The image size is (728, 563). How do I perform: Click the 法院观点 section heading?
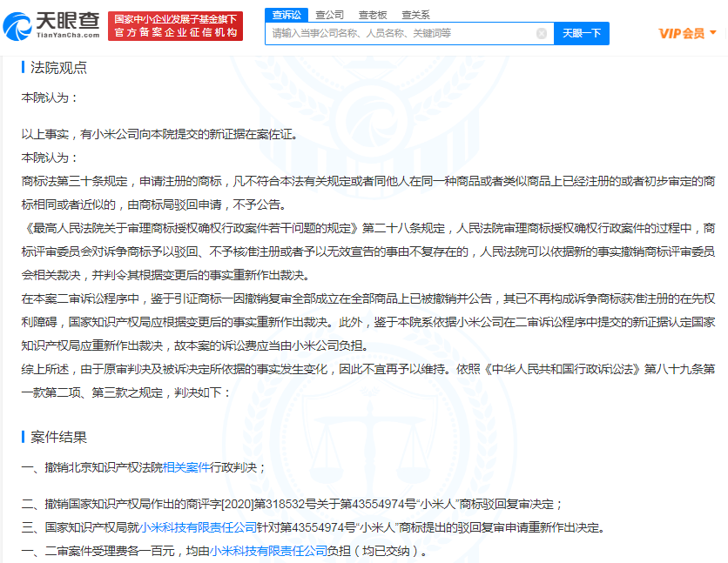pos(58,68)
